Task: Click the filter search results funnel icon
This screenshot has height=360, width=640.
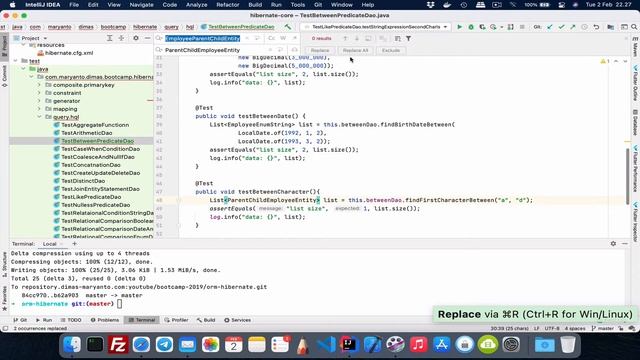Action: 408,38
